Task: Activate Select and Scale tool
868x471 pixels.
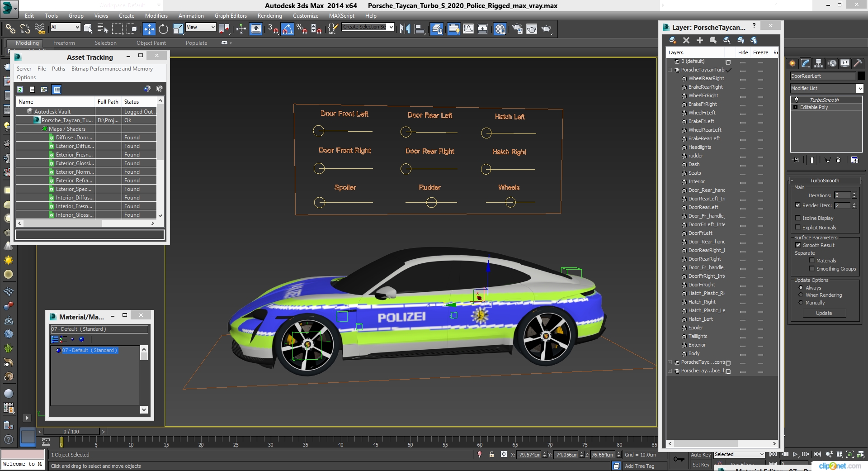Action: click(x=178, y=29)
